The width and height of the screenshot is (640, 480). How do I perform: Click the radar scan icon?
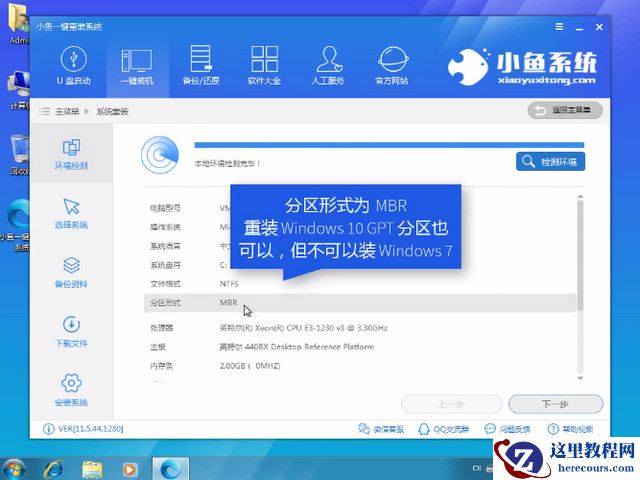coord(160,155)
